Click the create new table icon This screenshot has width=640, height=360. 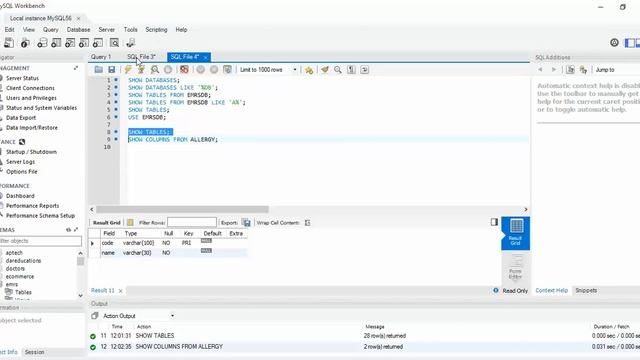click(x=56, y=43)
